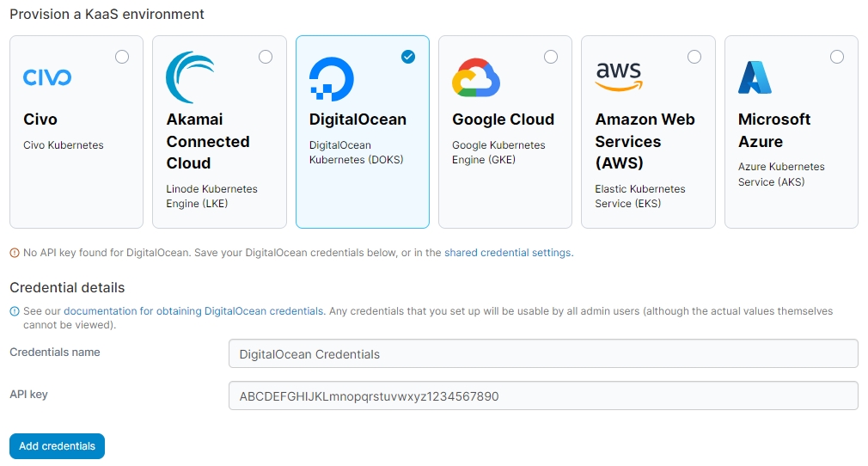Click the Microsoft Azure logo

[755, 77]
